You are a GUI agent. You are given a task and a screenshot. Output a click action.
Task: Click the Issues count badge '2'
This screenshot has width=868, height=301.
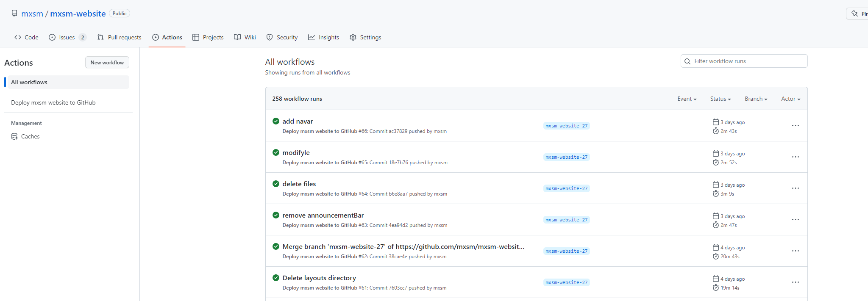(83, 37)
